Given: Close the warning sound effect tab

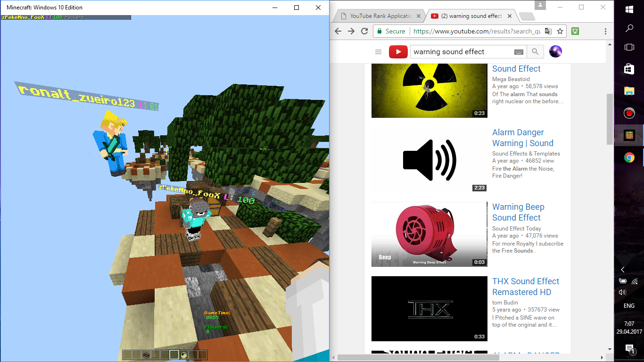Looking at the screenshot, I should (x=509, y=16).
